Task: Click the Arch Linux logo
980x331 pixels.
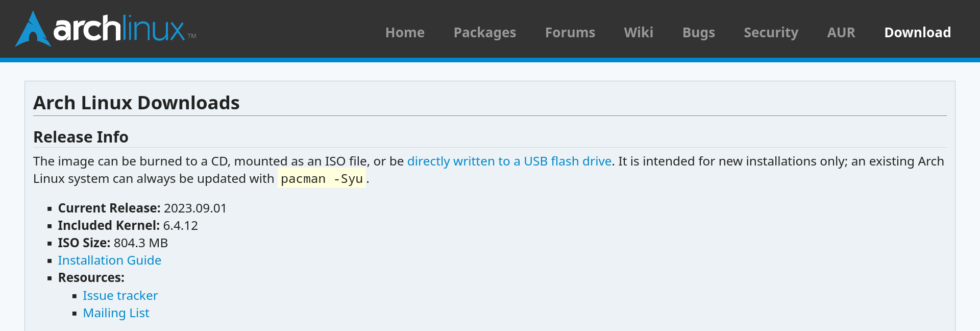Action: [x=106, y=29]
